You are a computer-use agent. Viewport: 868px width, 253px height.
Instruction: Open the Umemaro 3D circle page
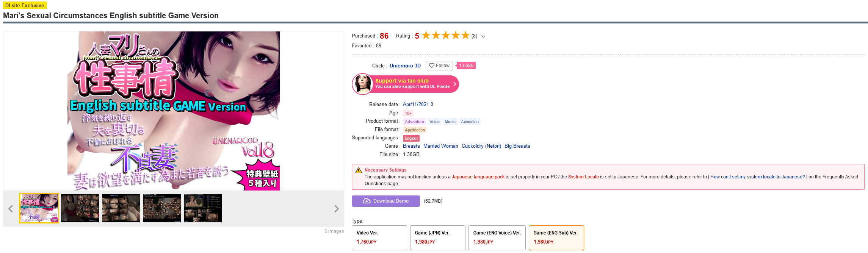point(405,66)
